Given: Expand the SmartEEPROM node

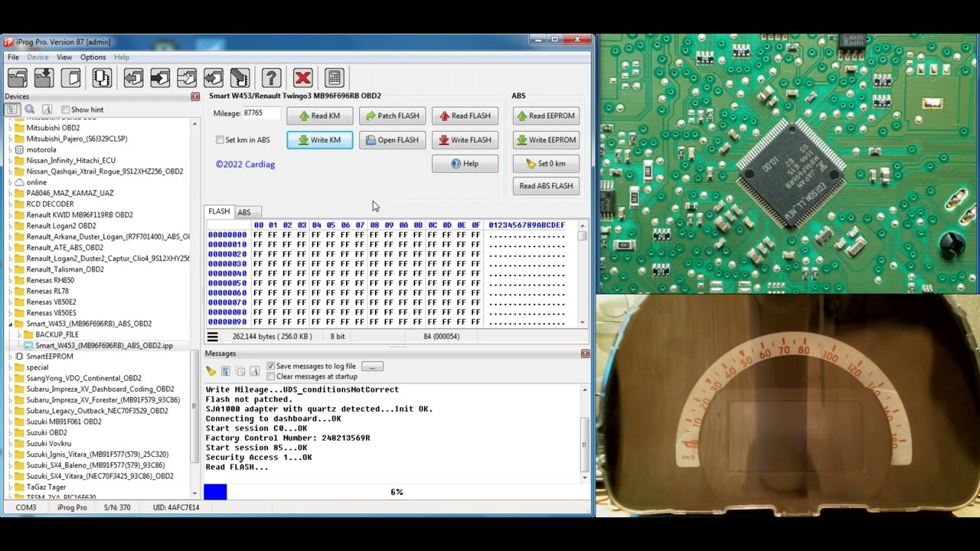Looking at the screenshot, I should coord(11,357).
